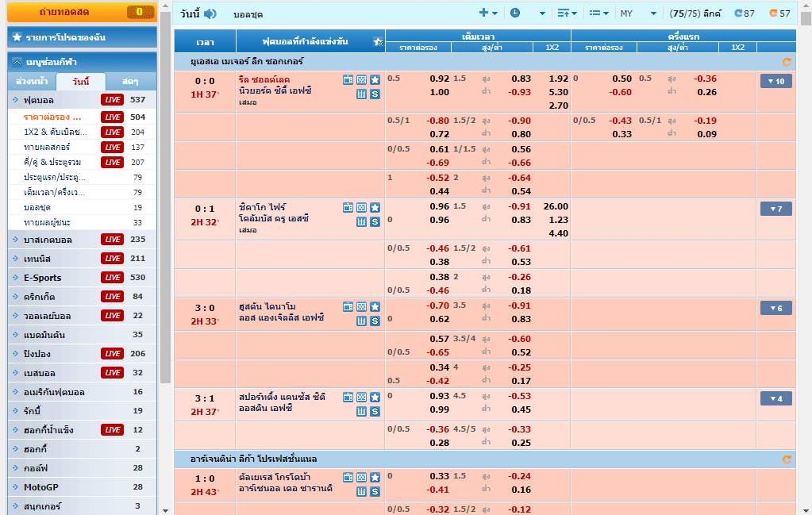This screenshot has width=812, height=515.
Task: Open statistics chart icon for Sporting Kansas City match
Action: pyautogui.click(x=361, y=412)
